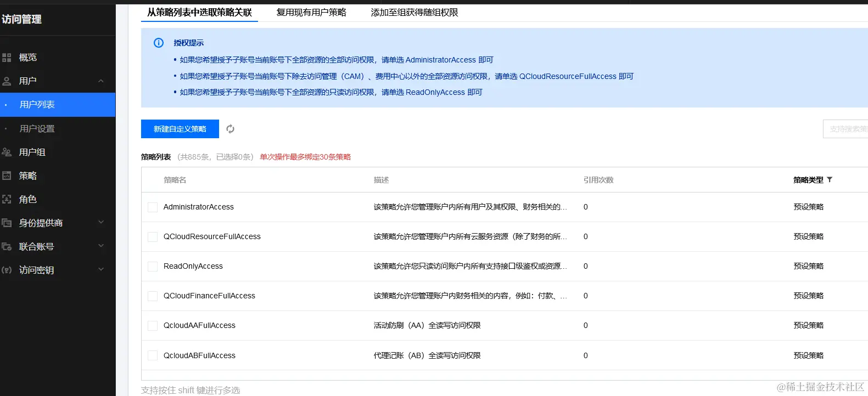Check the QcloudABFullAccess policy checkbox

tap(153, 355)
